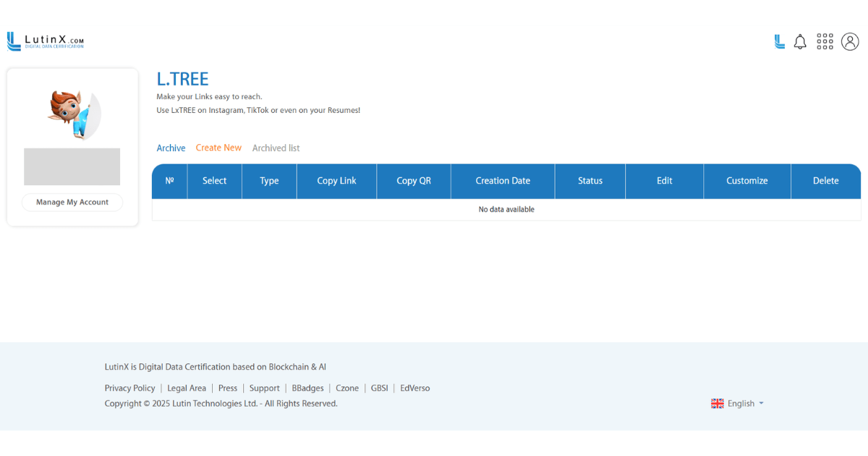Image resolution: width=868 pixels, height=456 pixels.
Task: Switch to the Archive tab
Action: tap(171, 148)
